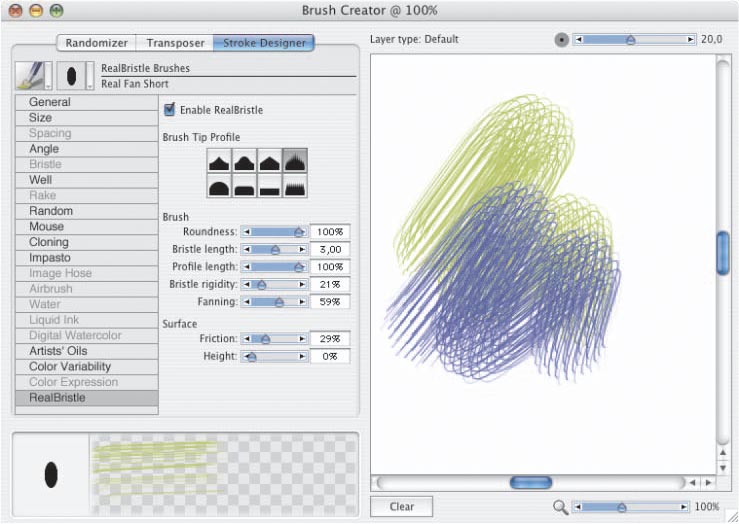
Task: Switch to the Transposer tab
Action: (175, 43)
